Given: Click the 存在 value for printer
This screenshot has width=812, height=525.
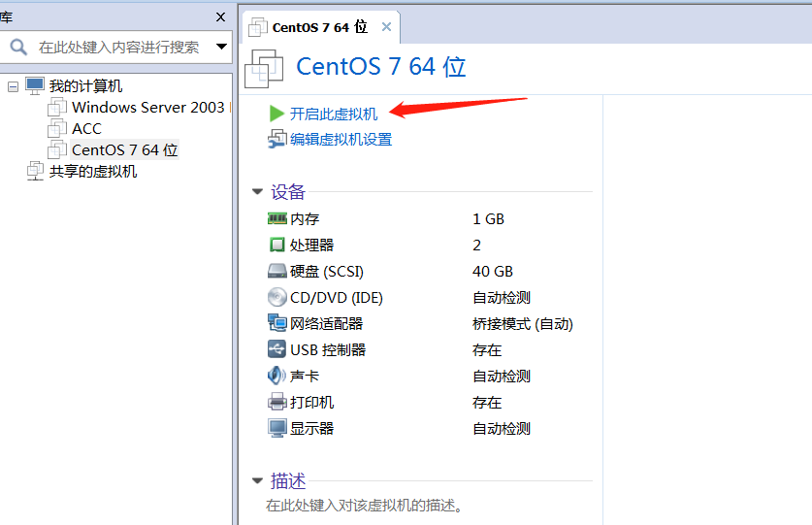Looking at the screenshot, I should (487, 402).
